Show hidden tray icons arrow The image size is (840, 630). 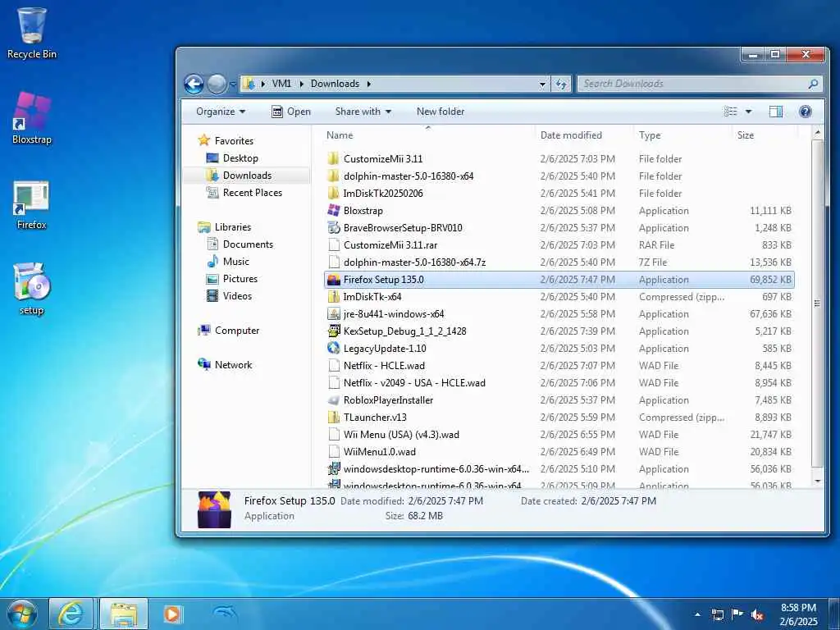coord(697,615)
